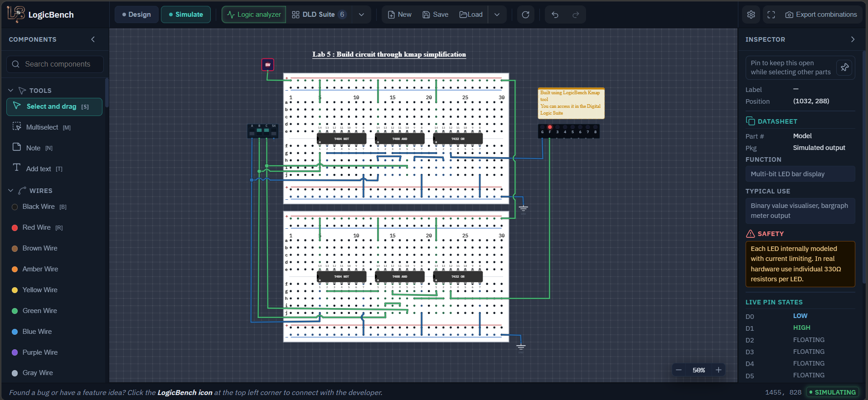Click the refresh/reset circuit icon

526,14
